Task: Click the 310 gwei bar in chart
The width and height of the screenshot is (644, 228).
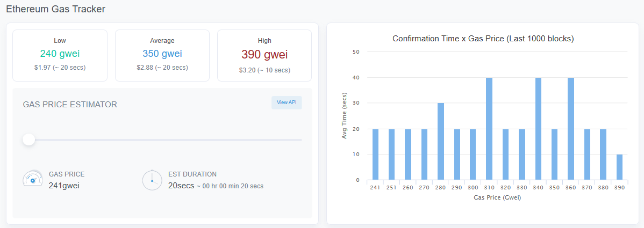Action: [x=489, y=129]
